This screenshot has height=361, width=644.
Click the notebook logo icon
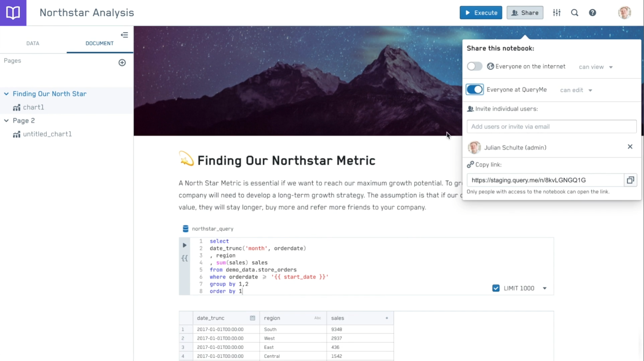click(13, 13)
